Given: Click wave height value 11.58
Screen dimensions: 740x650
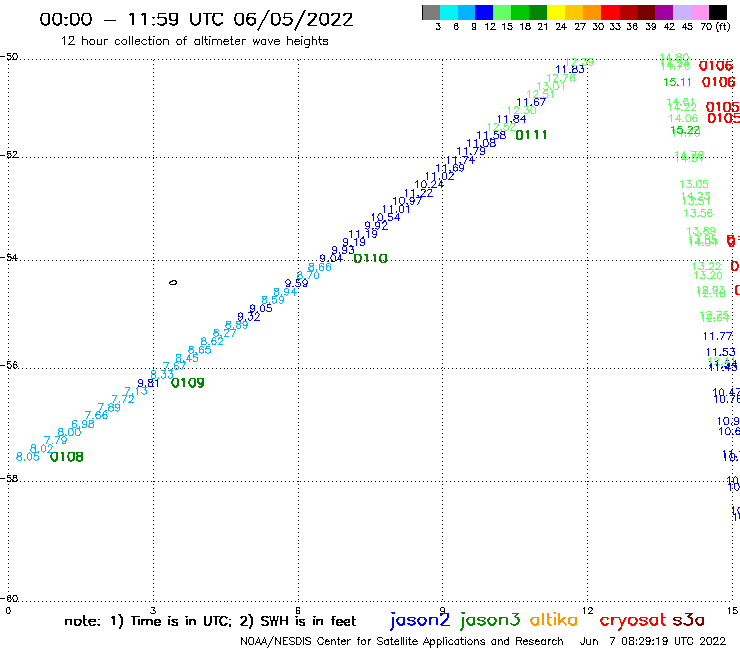Looking at the screenshot, I should (491, 135).
